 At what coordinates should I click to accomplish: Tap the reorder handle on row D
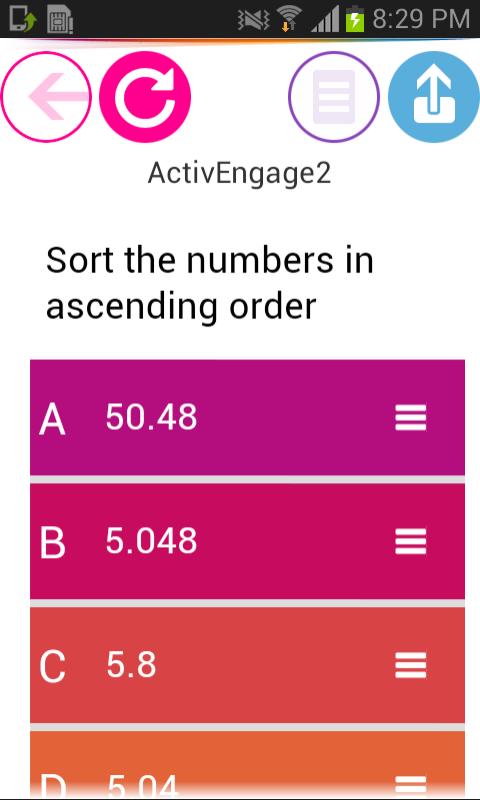click(411, 786)
